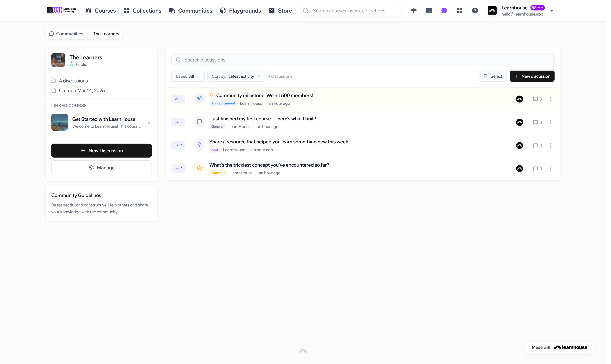Open the signpost navigation icon in the header

point(413,10)
